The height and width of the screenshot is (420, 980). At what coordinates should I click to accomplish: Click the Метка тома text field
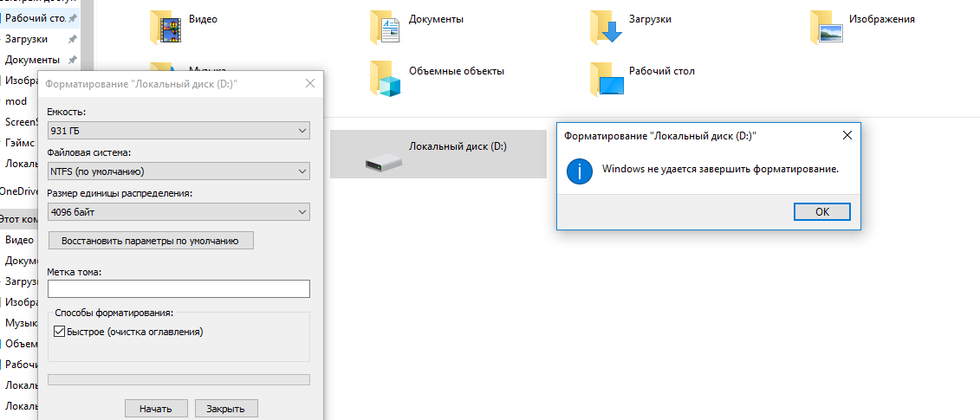(178, 288)
